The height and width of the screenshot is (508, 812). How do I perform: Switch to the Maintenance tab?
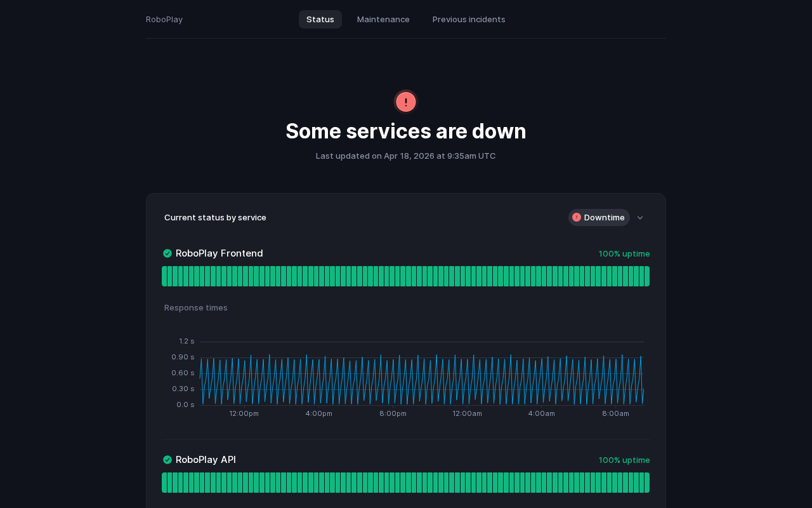[x=383, y=19]
